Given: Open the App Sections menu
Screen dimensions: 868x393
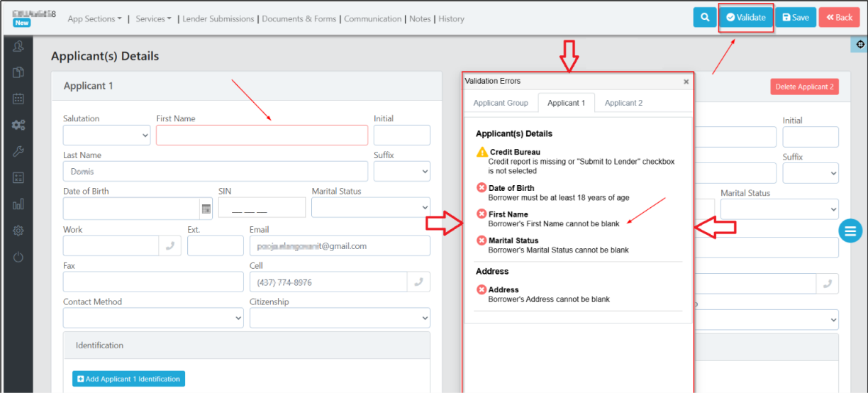Looking at the screenshot, I should coord(94,19).
